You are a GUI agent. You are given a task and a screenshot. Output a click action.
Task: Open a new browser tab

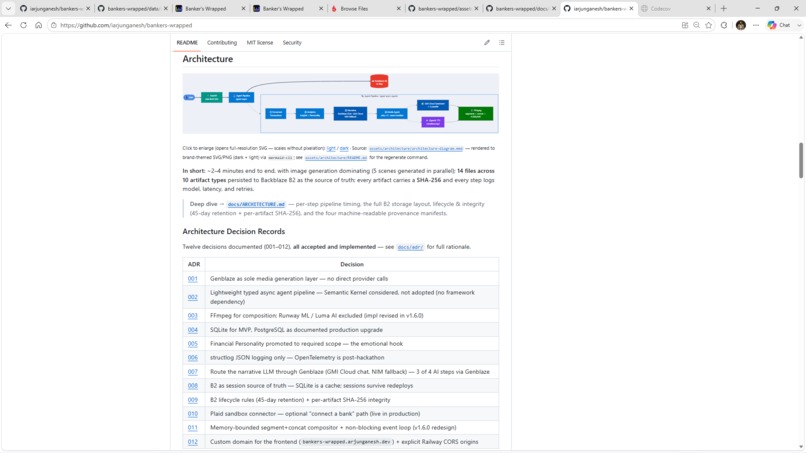[x=724, y=8]
